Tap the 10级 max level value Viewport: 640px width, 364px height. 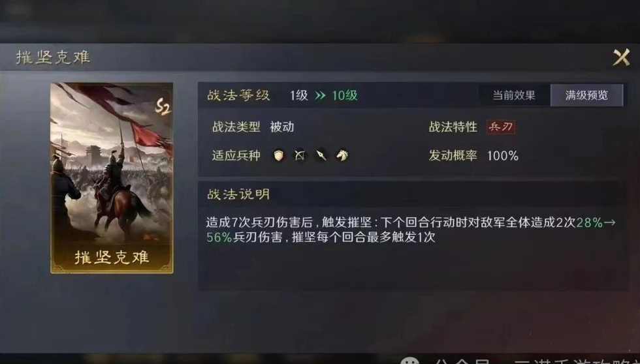point(345,95)
